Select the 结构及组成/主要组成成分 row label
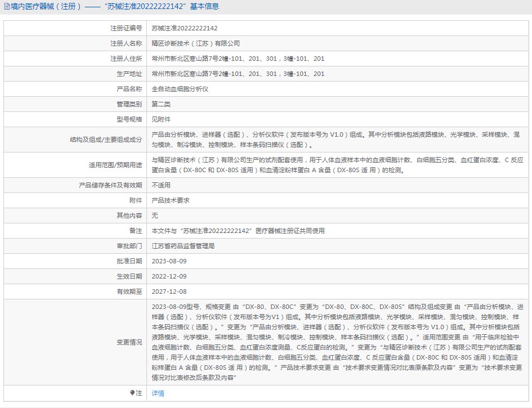Image resolution: width=532 pixels, height=408 pixels. point(106,140)
